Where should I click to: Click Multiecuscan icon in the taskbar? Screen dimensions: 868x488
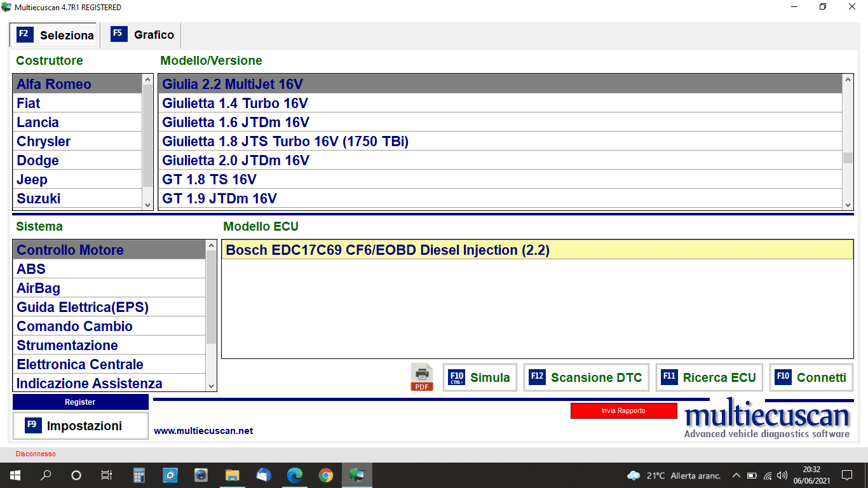tap(357, 475)
